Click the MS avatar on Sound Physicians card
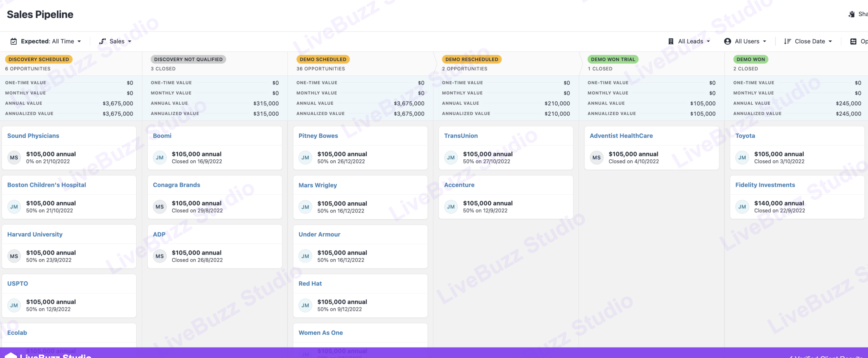The width and height of the screenshot is (868, 358). pos(14,158)
